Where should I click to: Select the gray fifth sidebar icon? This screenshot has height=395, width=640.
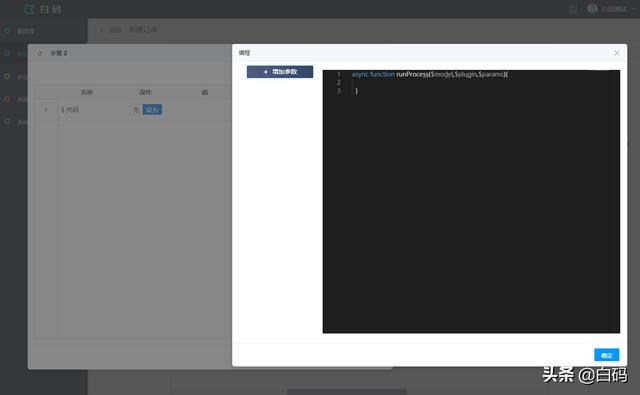[x=7, y=122]
